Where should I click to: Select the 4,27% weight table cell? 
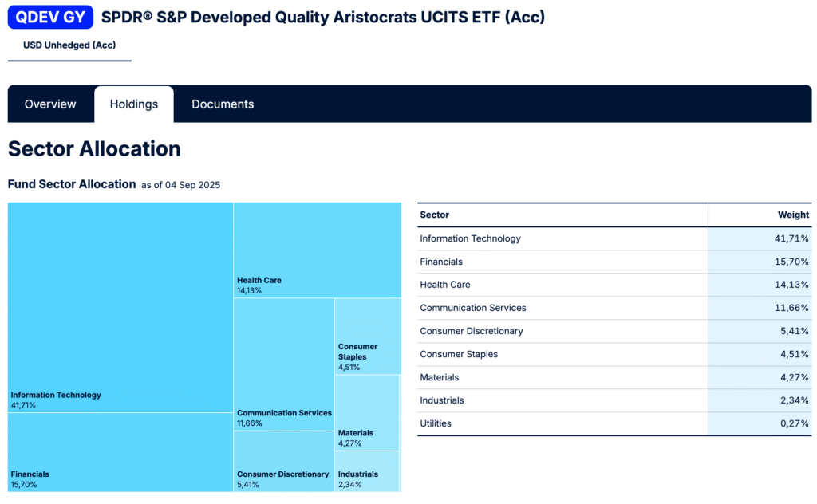(x=760, y=377)
